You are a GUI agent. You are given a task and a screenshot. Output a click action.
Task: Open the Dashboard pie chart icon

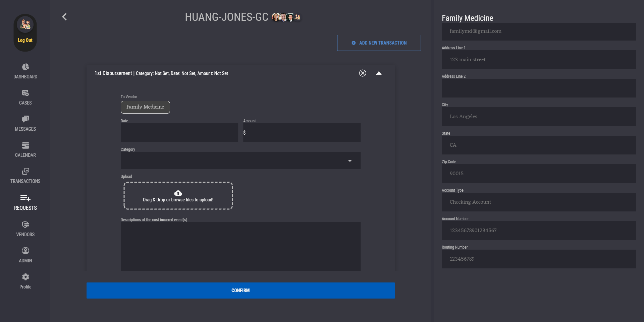pos(25,67)
